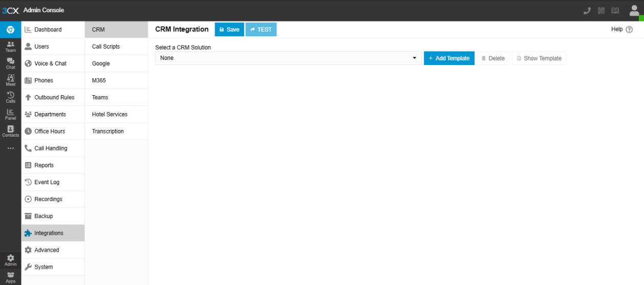Open the Panel icon in sidebar
Image resolution: width=644 pixels, height=285 pixels.
tap(10, 114)
